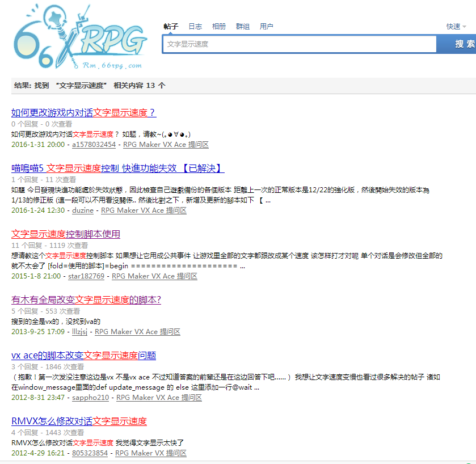Open user duzine's profile link

[83, 210]
